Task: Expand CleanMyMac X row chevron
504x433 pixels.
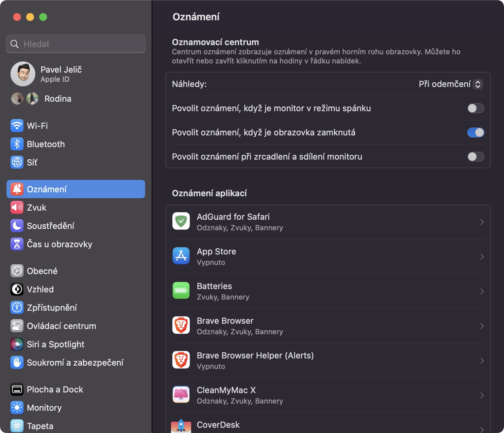Action: [x=482, y=395]
